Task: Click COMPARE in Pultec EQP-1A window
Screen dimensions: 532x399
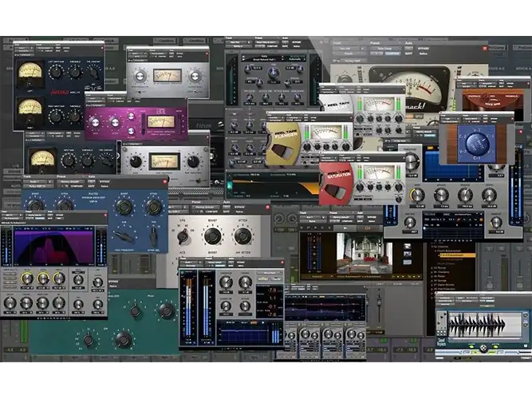Action: pos(77,186)
